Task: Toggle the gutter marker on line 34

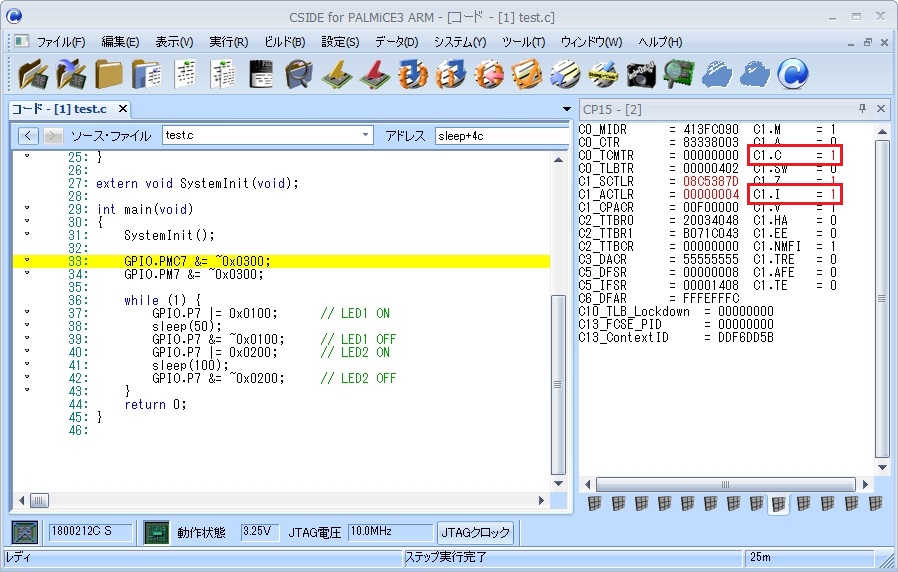Action: [26, 273]
